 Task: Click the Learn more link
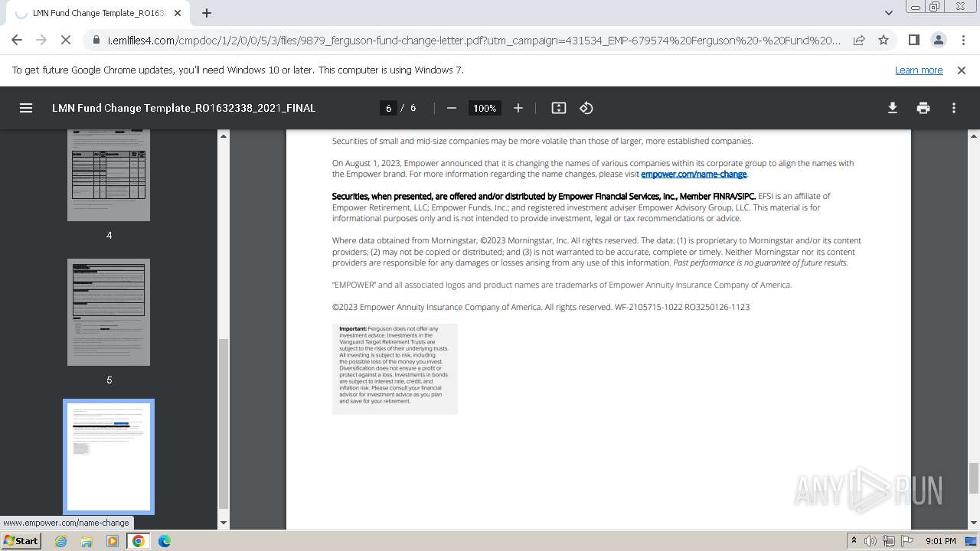pyautogui.click(x=919, y=70)
